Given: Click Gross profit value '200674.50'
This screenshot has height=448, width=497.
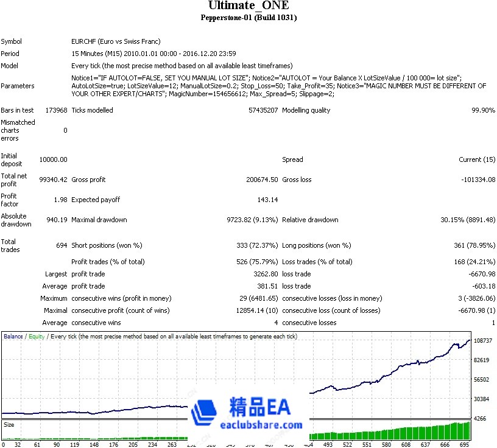Looking at the screenshot, I should 262,180.
